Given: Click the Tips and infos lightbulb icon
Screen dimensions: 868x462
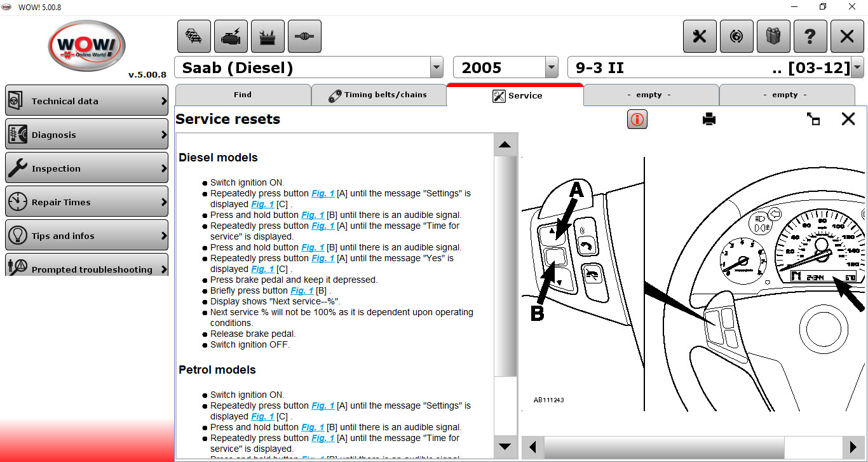Looking at the screenshot, I should pyautogui.click(x=17, y=236).
